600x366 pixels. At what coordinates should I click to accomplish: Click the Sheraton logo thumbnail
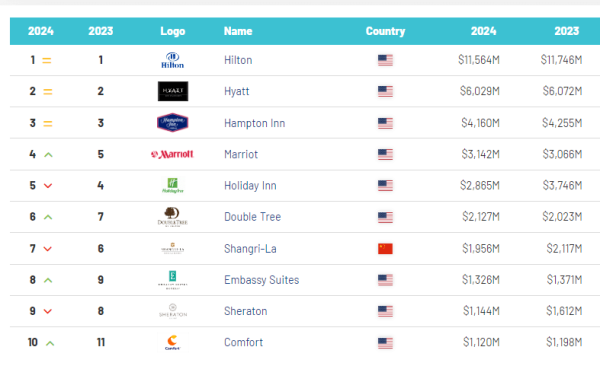point(173,311)
